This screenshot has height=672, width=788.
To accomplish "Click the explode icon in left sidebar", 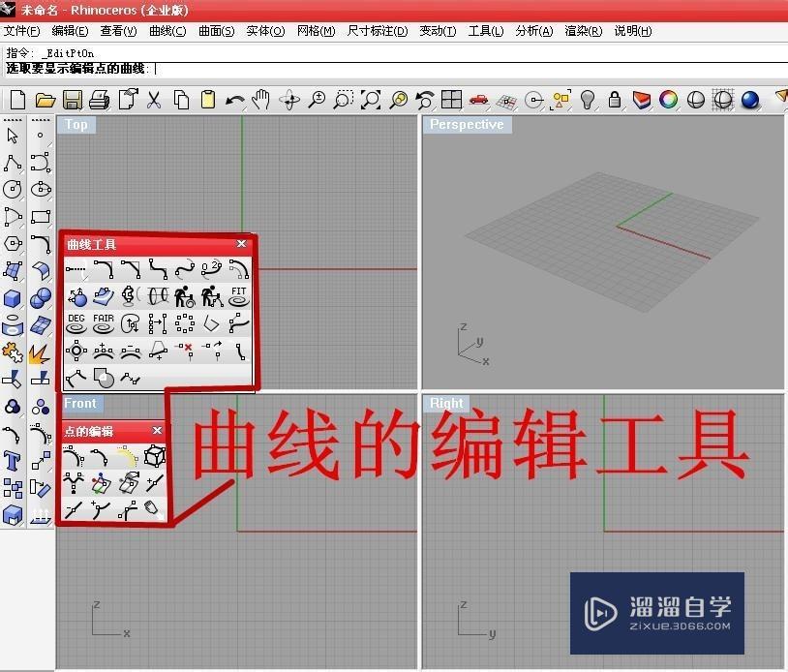I will 40,353.
